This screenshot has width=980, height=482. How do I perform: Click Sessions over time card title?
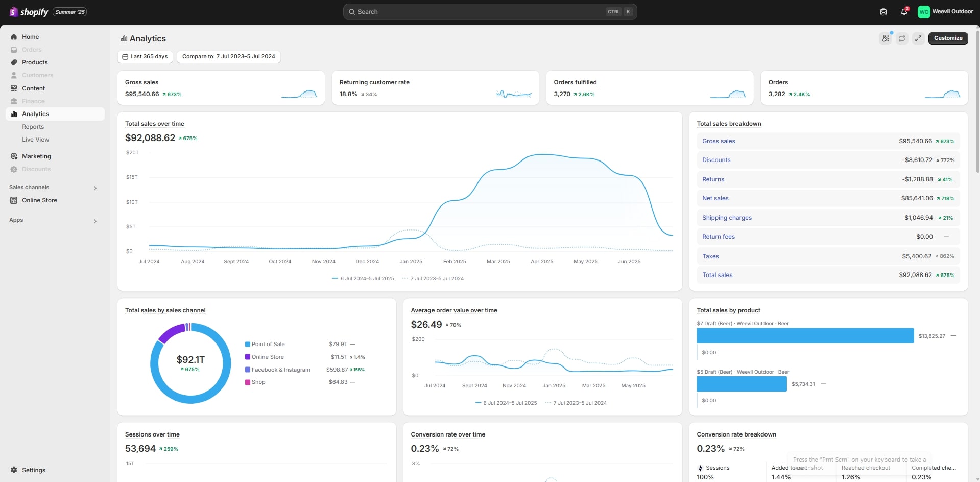point(152,434)
